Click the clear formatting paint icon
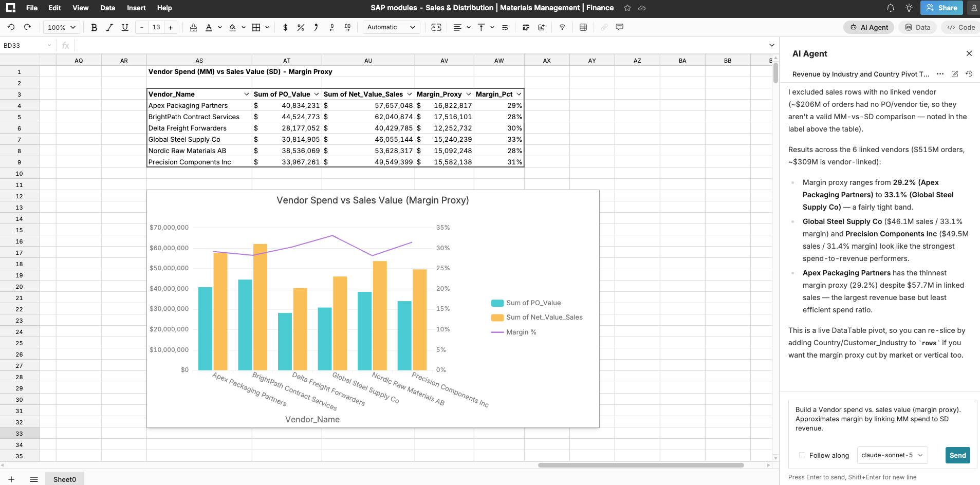The image size is (980, 485). tap(193, 27)
